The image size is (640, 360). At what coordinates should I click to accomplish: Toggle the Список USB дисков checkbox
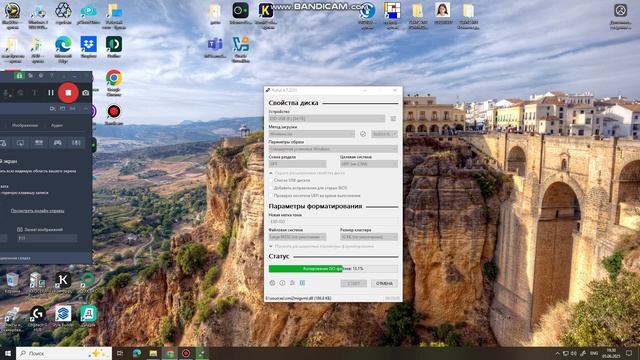point(271,180)
